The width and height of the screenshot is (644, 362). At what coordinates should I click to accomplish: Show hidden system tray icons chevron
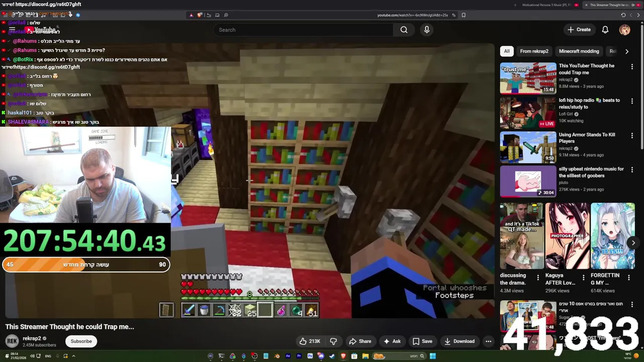pos(73,356)
